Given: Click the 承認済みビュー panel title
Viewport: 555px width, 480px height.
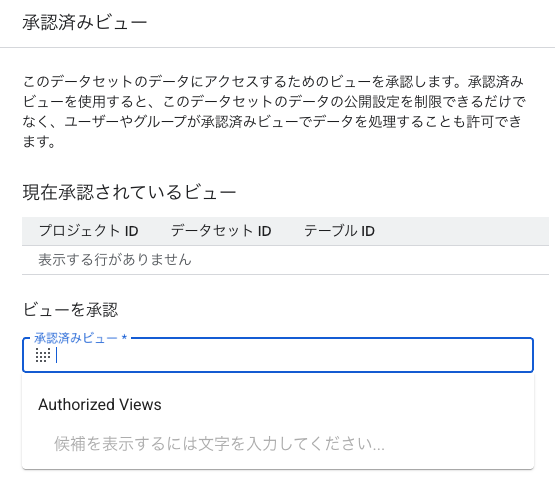Looking at the screenshot, I should click(x=85, y=22).
